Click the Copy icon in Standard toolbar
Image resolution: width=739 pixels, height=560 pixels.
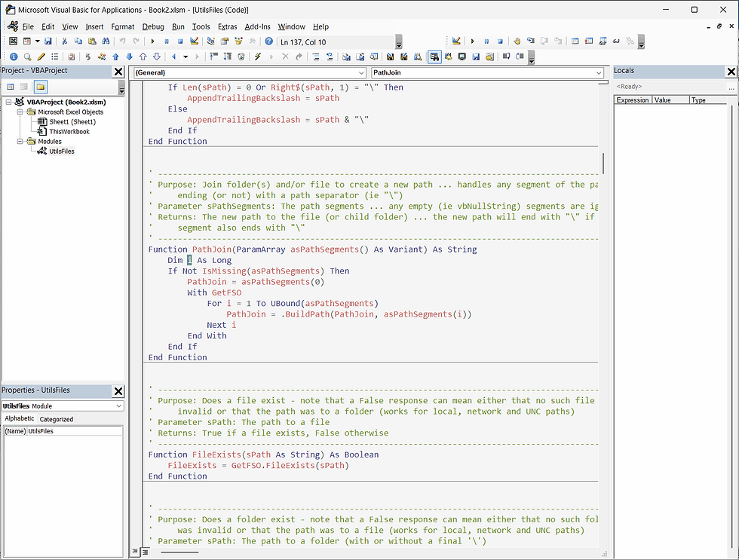tap(78, 41)
